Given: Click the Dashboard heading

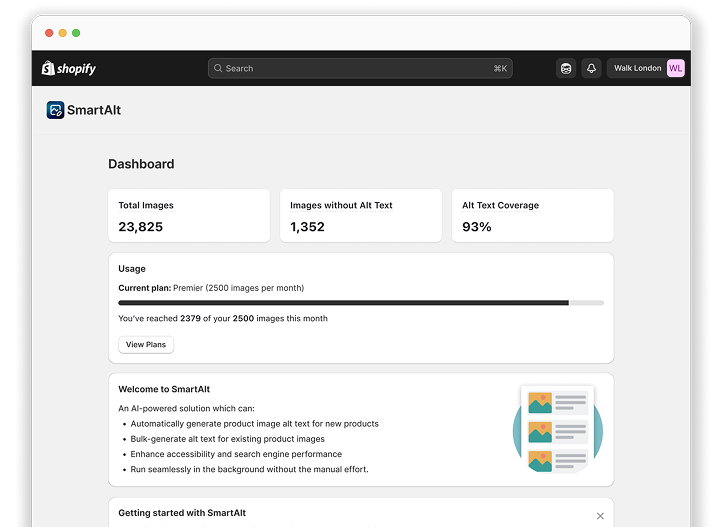Looking at the screenshot, I should 141,164.
